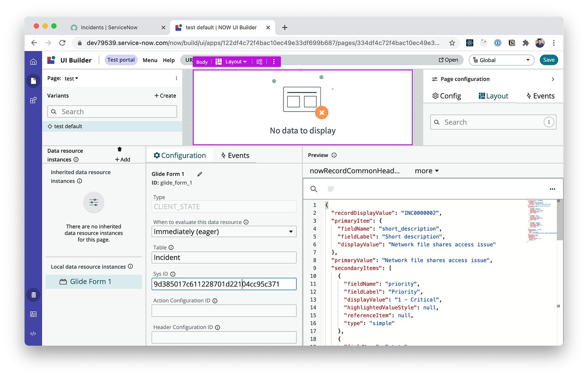This screenshot has height=378, width=588.
Task: Open a new browser tab
Action: tap(285, 27)
